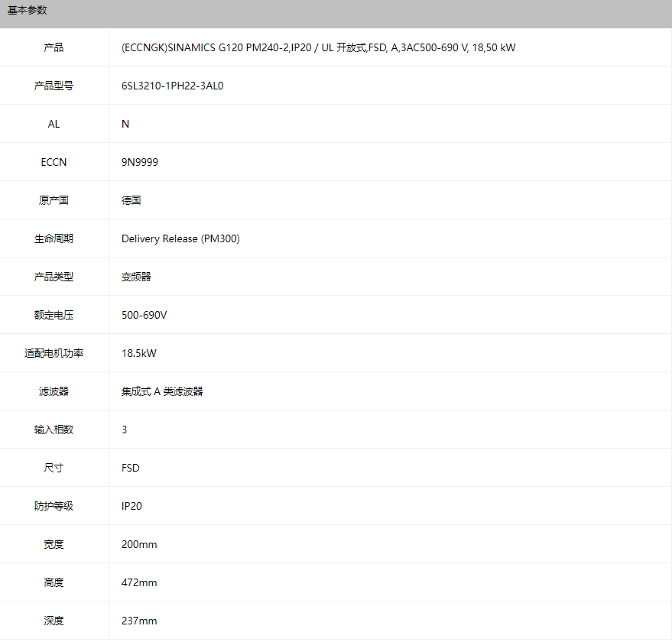Select model number 6SL3210-1PH22-3AL0
Screen dimensions: 672x642
(x=172, y=86)
